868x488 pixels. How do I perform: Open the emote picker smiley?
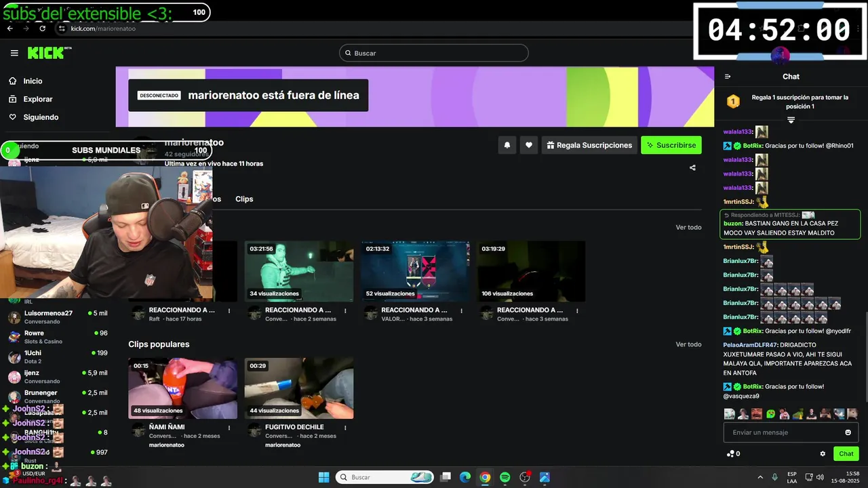pyautogui.click(x=848, y=432)
